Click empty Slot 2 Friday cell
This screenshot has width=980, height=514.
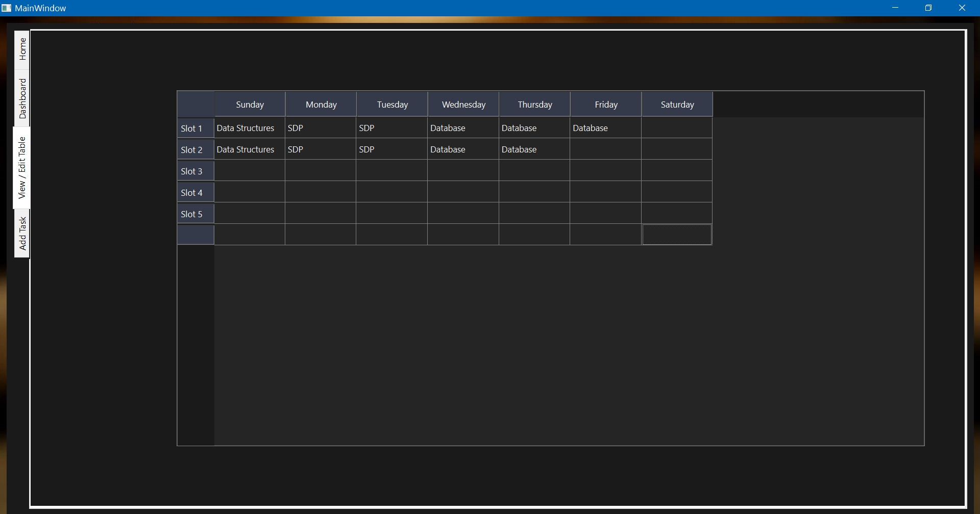pyautogui.click(x=606, y=149)
